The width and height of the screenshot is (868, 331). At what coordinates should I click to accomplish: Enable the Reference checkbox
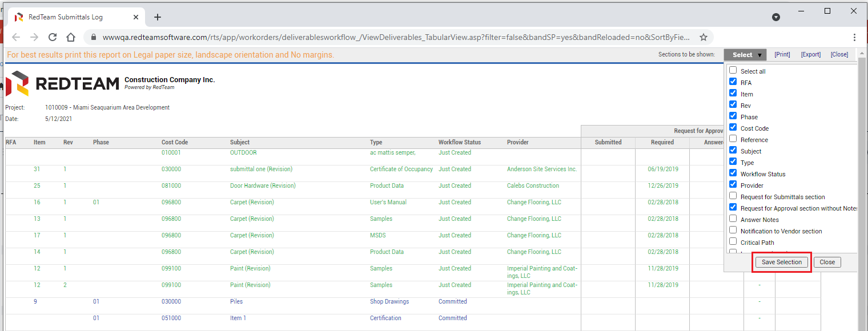733,139
